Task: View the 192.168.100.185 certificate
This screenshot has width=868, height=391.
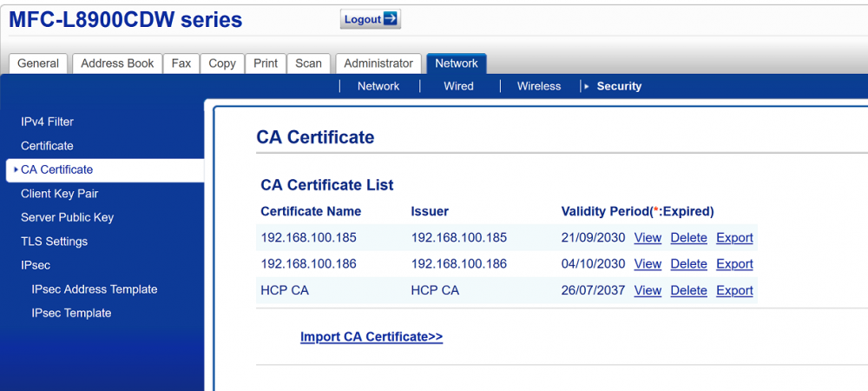Action: 648,237
